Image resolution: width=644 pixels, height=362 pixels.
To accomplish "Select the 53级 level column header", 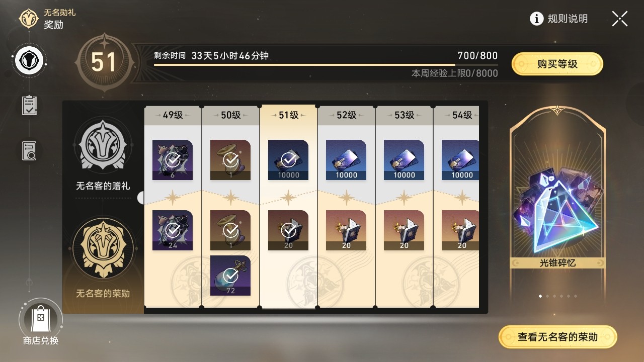I will pos(404,115).
